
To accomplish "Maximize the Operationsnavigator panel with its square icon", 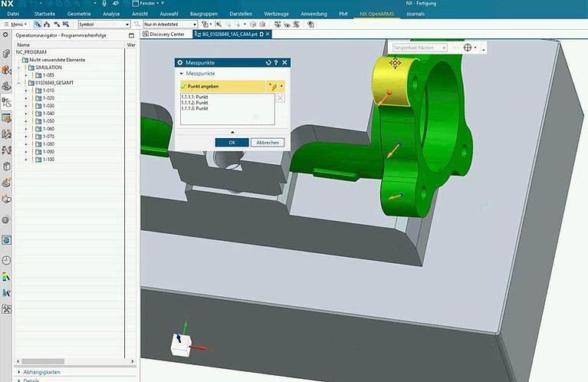I will tap(131, 35).
